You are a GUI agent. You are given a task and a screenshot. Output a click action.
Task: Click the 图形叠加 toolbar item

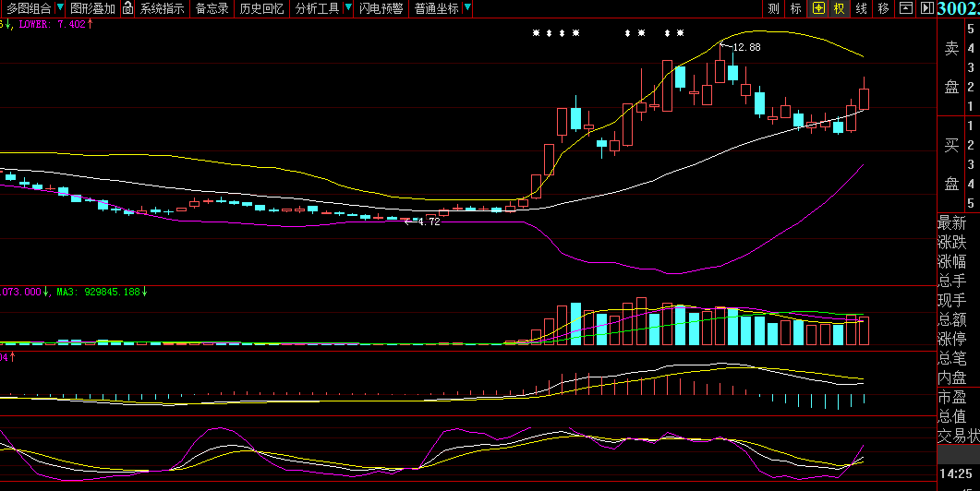tap(92, 8)
